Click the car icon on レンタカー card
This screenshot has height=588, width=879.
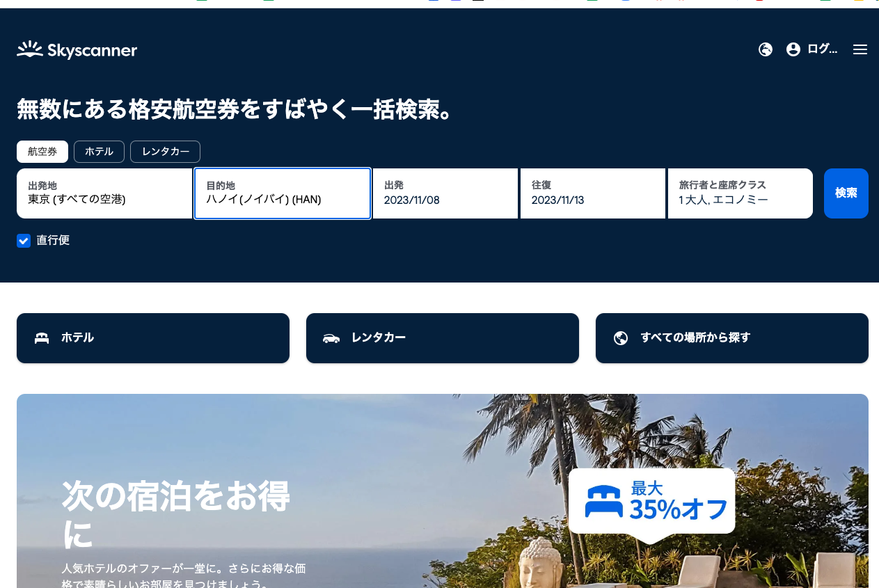[331, 338]
